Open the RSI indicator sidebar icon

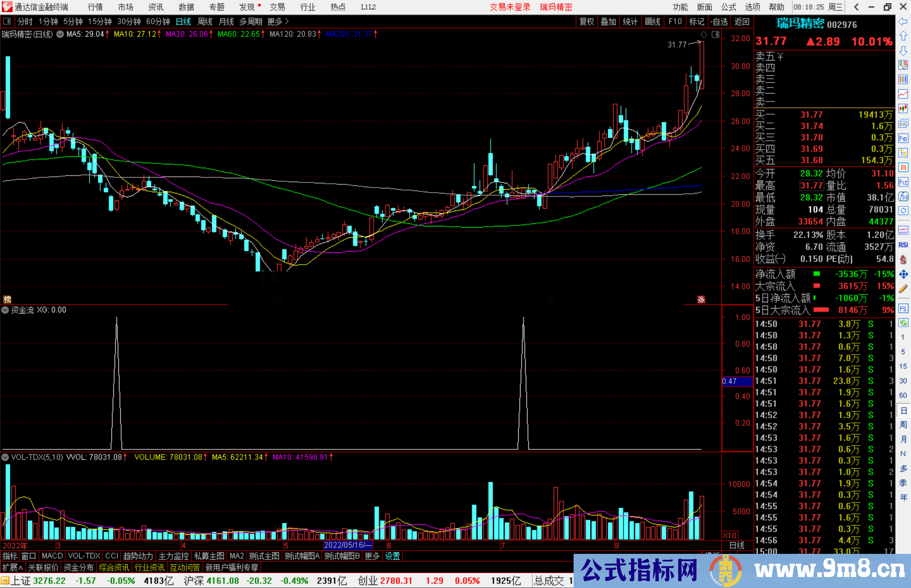pyautogui.click(x=903, y=245)
